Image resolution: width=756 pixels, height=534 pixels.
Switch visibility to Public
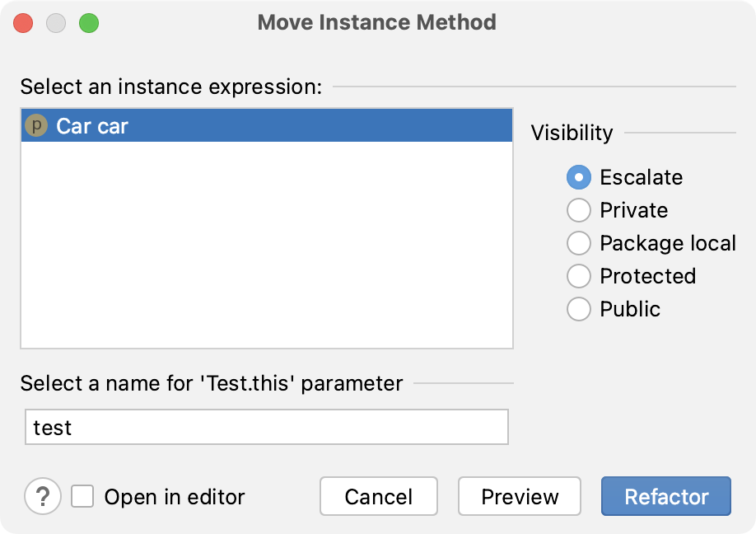pyautogui.click(x=579, y=309)
